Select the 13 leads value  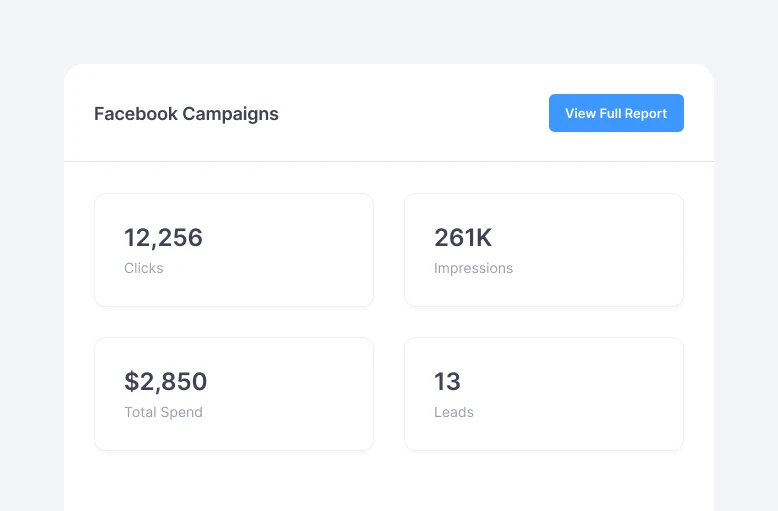point(447,382)
